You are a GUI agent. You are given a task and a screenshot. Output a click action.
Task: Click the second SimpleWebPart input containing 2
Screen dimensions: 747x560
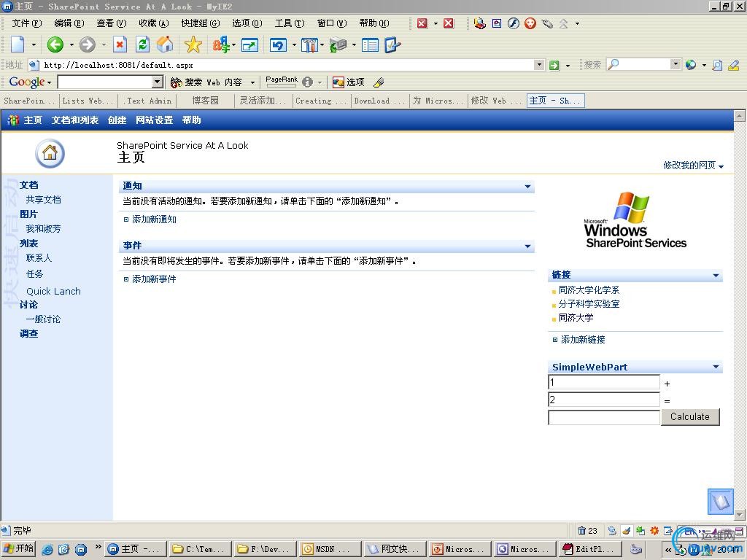(603, 400)
